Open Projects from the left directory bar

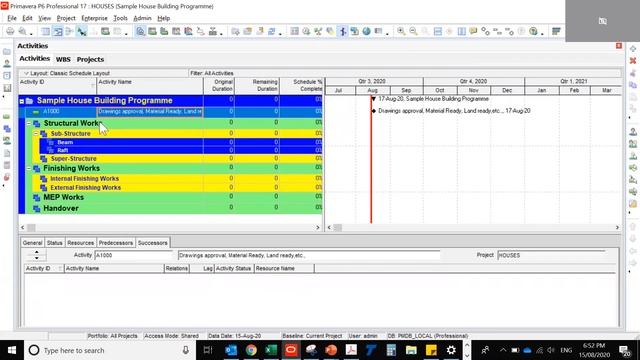7,52
